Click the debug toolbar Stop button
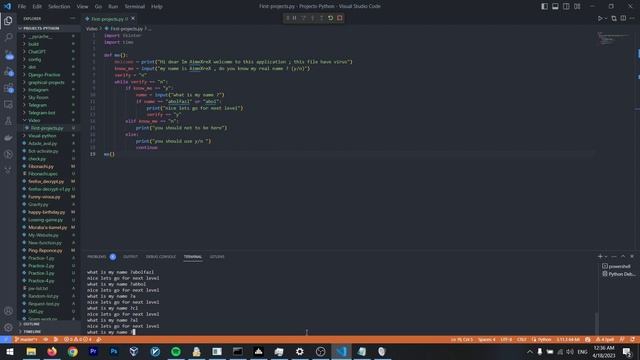Viewport: 640px width, 360px height. [x=340, y=18]
